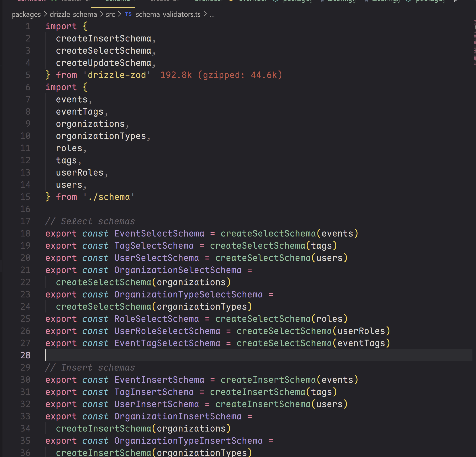Click the '// Insert schemas' comment
This screenshot has height=457, width=476.
[x=90, y=367]
